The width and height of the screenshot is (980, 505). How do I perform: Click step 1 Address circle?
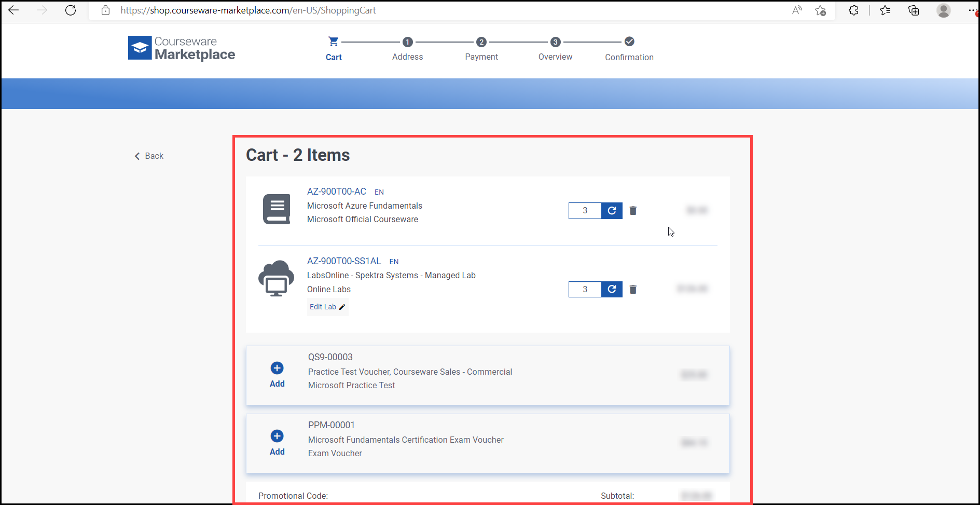point(408,42)
